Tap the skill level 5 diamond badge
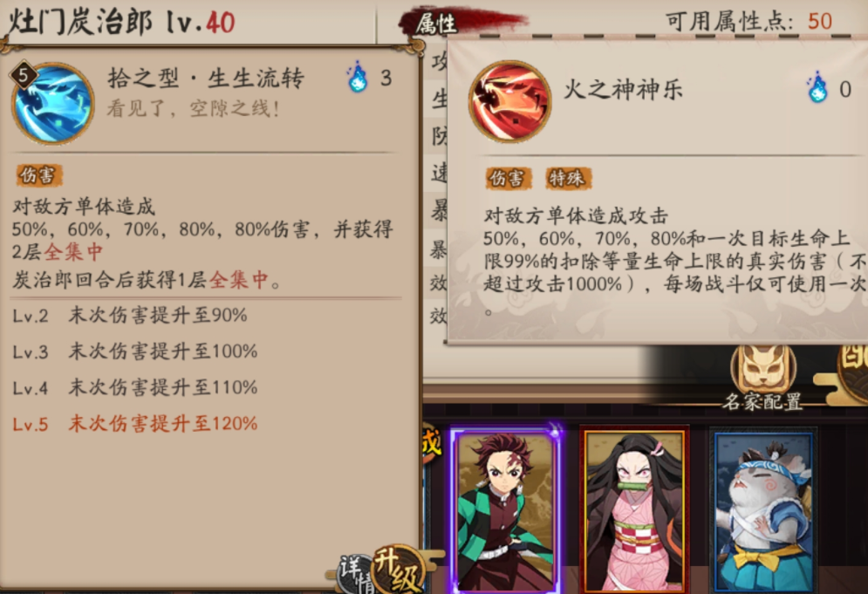This screenshot has height=594, width=868. (24, 75)
